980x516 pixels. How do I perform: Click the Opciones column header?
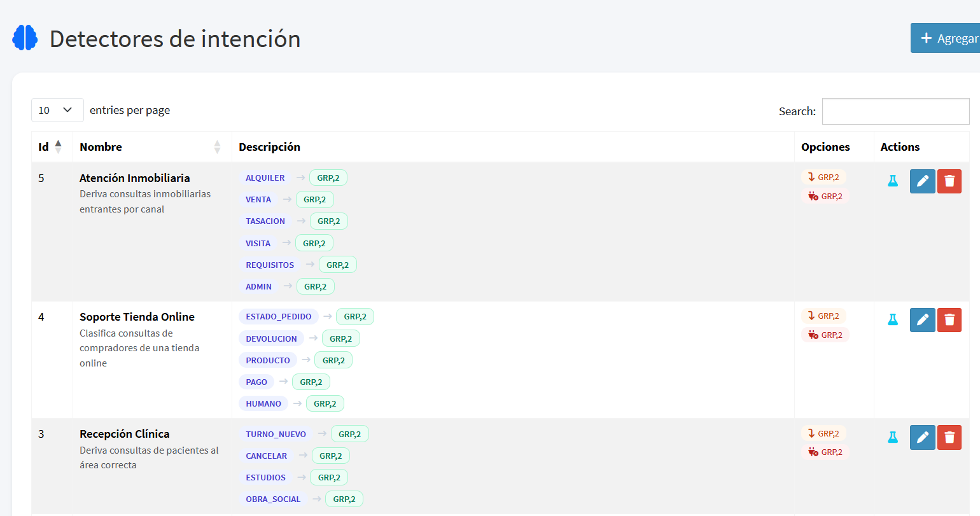click(834, 147)
